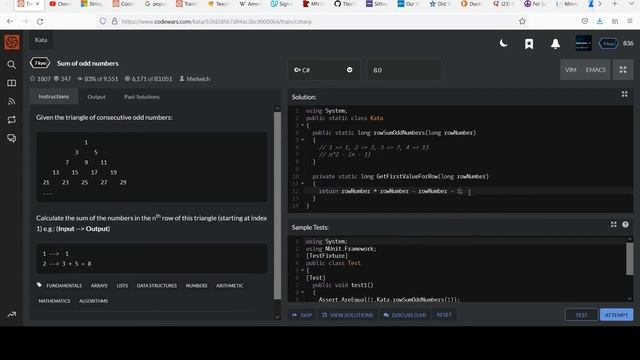Click VIEW SOLUTIONS button
Screen dimensions: 640x360
[x=347, y=315]
